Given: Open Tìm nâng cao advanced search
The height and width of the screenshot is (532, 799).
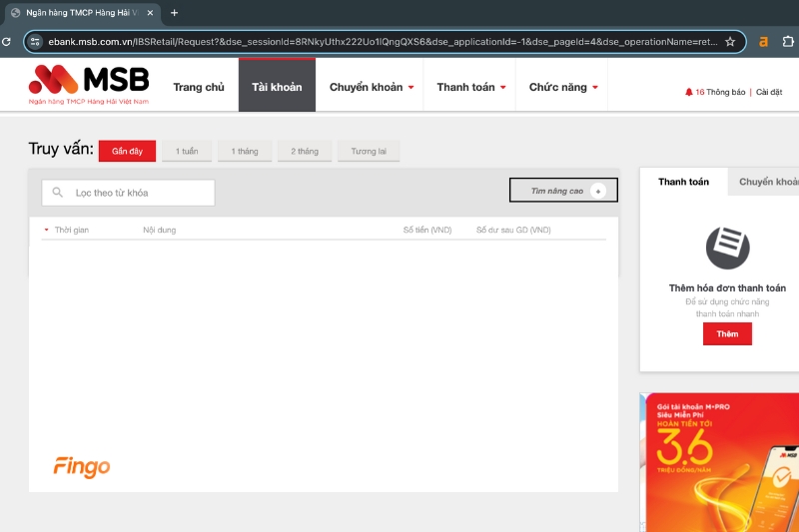Looking at the screenshot, I should coord(563,191).
